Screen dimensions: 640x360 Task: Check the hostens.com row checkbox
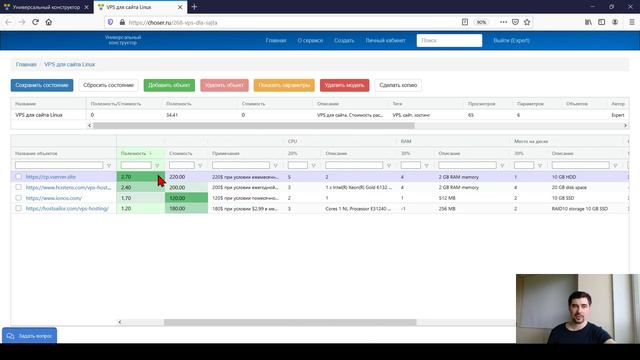click(x=18, y=187)
